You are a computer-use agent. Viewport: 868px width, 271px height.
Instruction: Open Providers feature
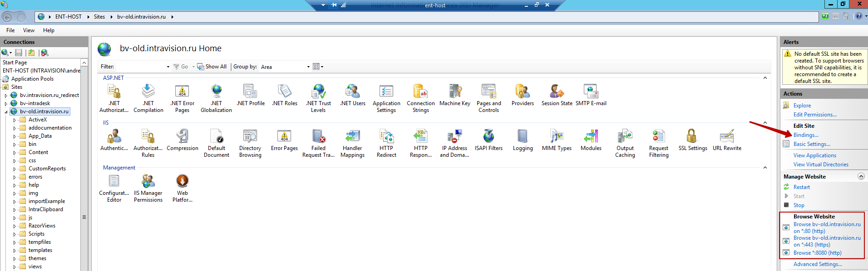point(523,95)
